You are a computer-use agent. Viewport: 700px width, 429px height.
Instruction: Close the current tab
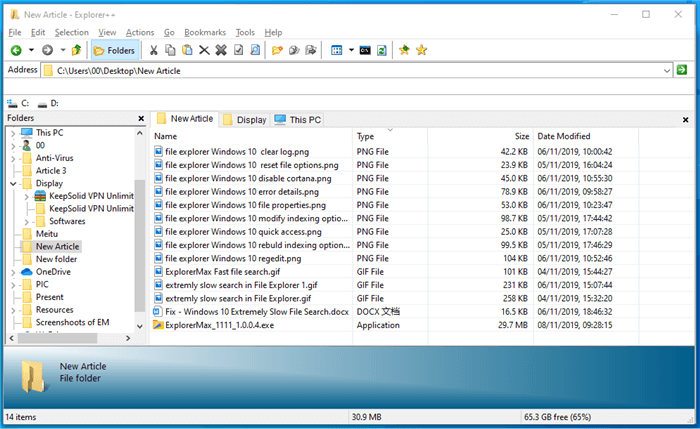pyautogui.click(x=685, y=120)
